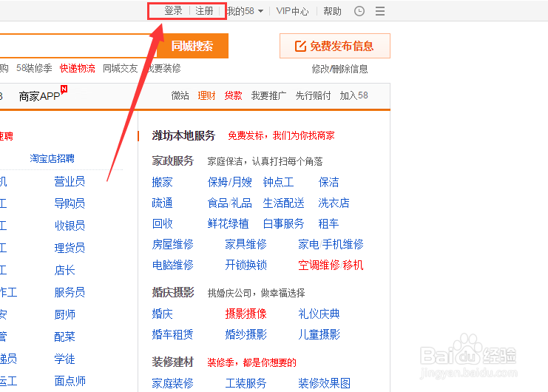
Task: Click 免费发标，我们为你找商家 link
Action: (x=281, y=135)
